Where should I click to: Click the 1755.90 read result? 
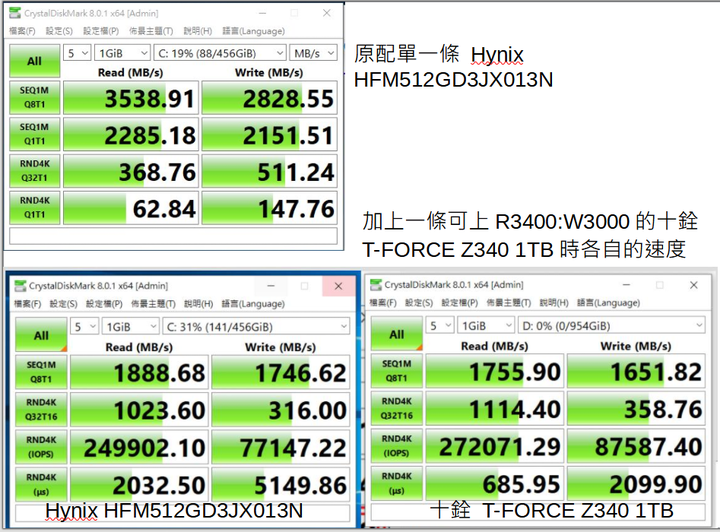point(495,371)
